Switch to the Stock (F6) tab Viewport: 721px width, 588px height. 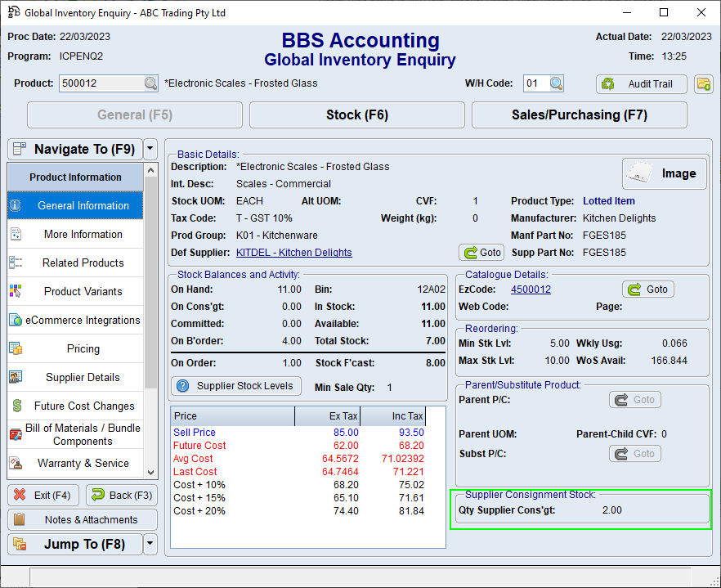pyautogui.click(x=356, y=115)
